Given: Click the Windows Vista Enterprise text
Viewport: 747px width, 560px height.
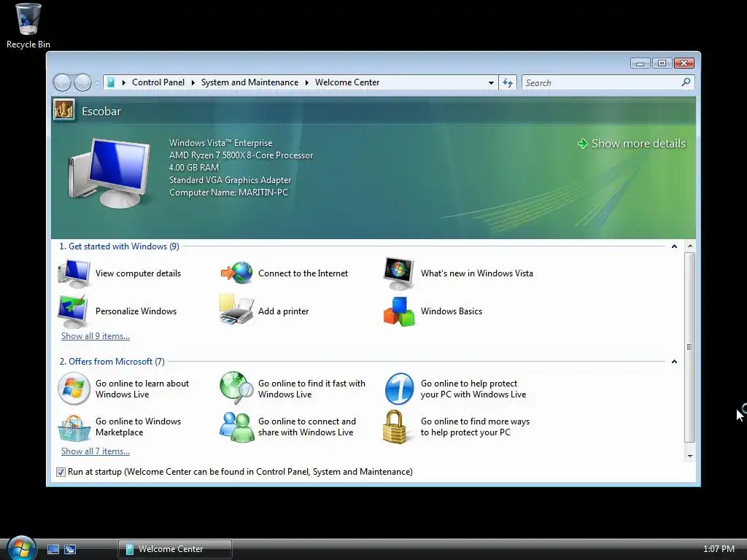Looking at the screenshot, I should (220, 143).
